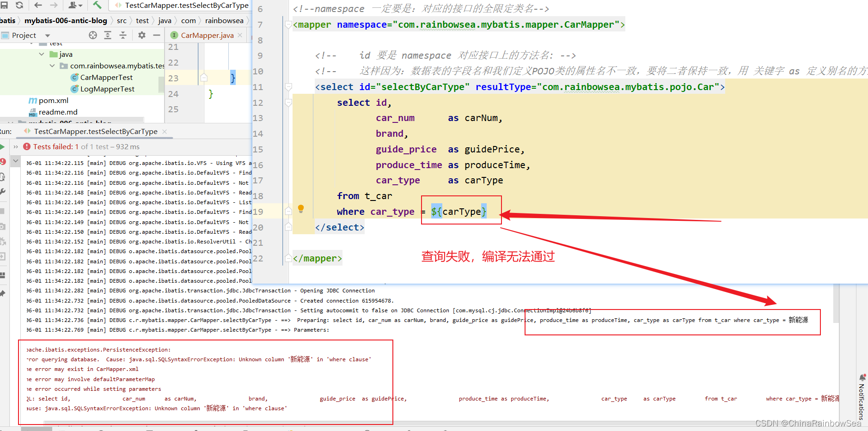
Task: Switch to the CarMapper.java editor tab
Action: click(207, 35)
